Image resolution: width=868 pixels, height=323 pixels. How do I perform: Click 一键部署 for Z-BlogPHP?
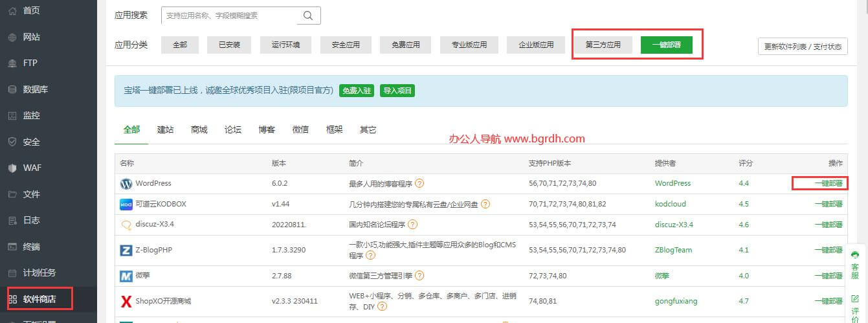(x=829, y=250)
